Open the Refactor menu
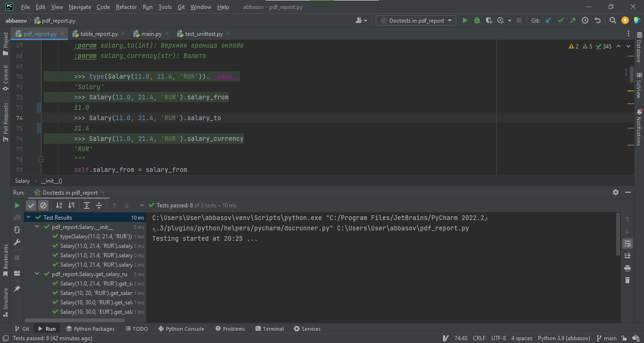The height and width of the screenshot is (343, 644). 125,7
